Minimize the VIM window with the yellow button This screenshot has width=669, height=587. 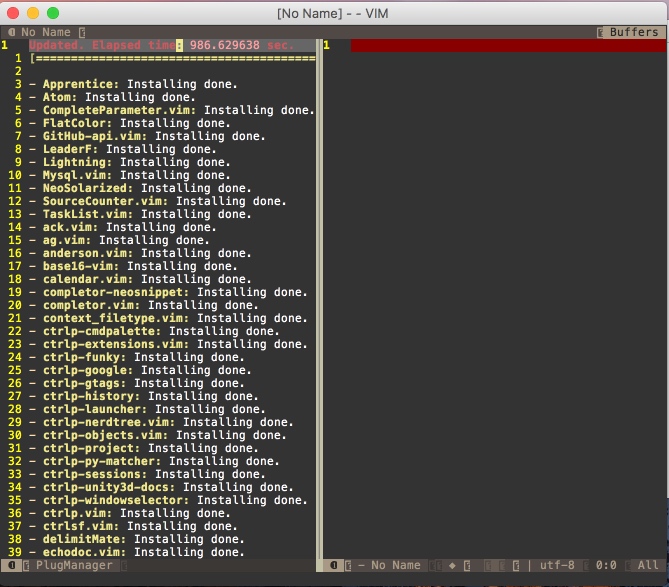(x=33, y=13)
